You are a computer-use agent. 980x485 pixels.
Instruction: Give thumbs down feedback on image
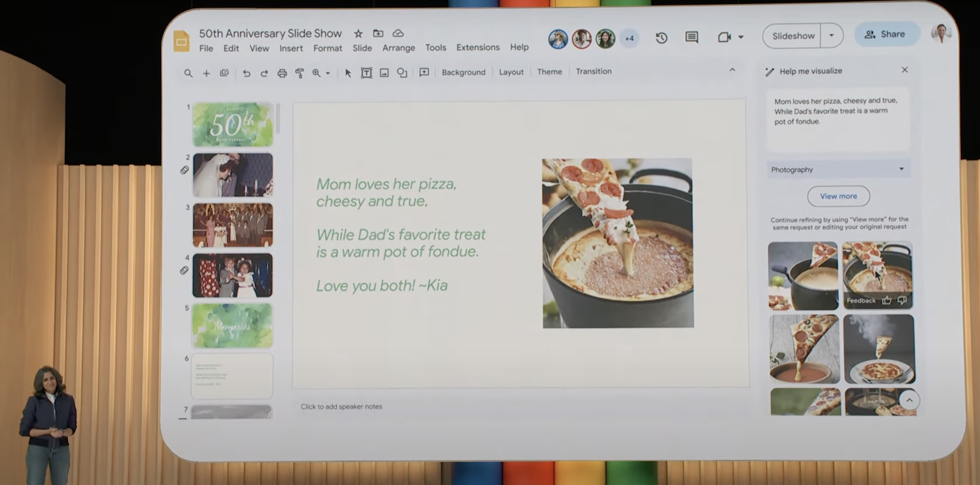click(902, 300)
